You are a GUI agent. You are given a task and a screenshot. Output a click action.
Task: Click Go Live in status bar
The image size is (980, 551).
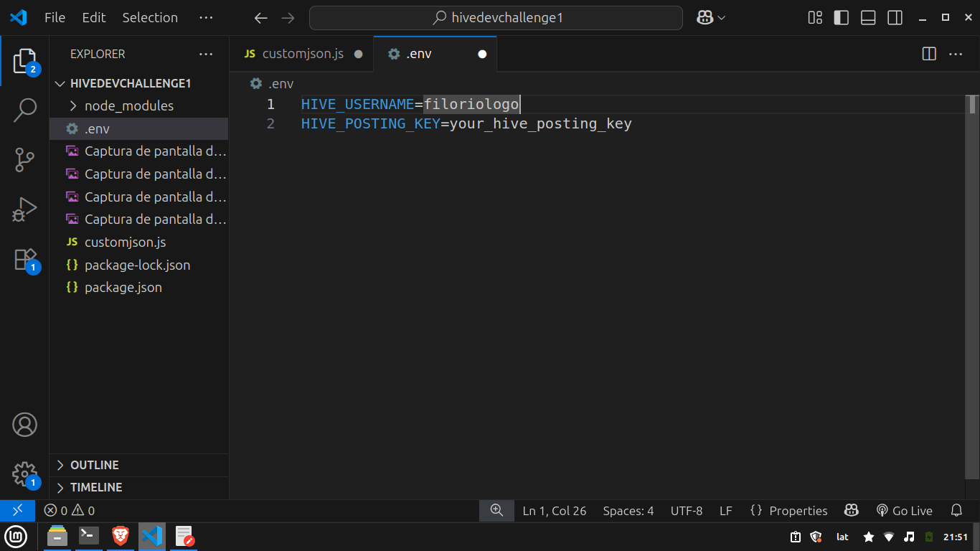click(905, 511)
